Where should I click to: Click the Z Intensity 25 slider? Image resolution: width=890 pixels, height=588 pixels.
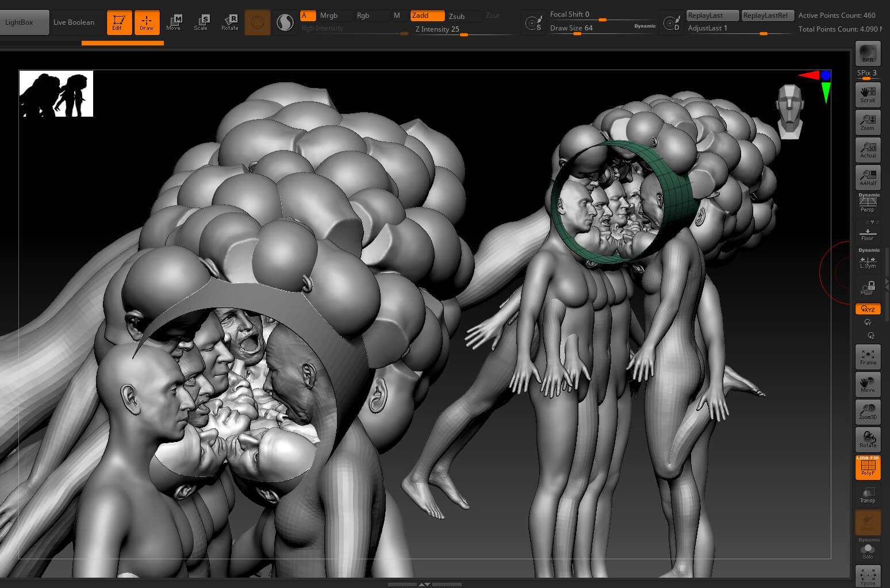pyautogui.click(x=464, y=29)
